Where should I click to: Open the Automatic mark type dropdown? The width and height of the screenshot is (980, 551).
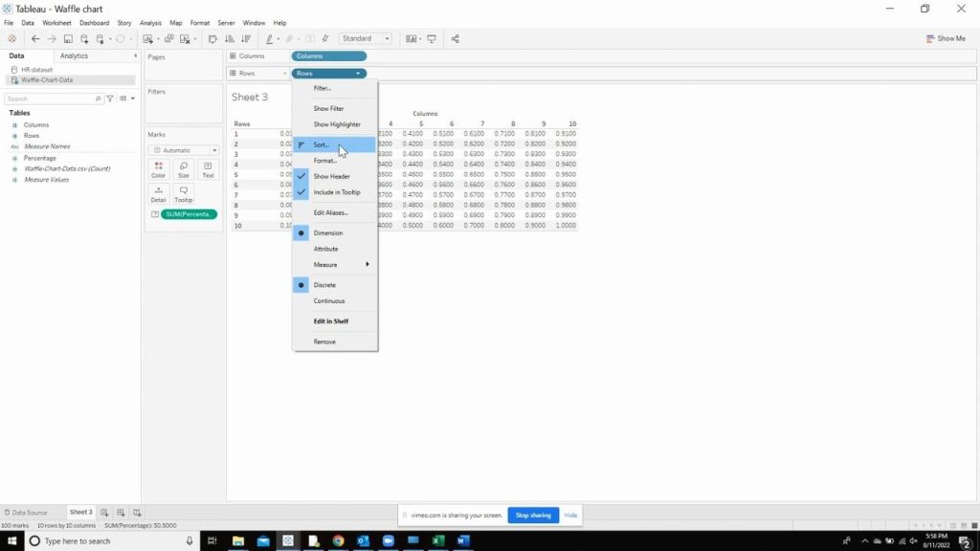point(183,150)
